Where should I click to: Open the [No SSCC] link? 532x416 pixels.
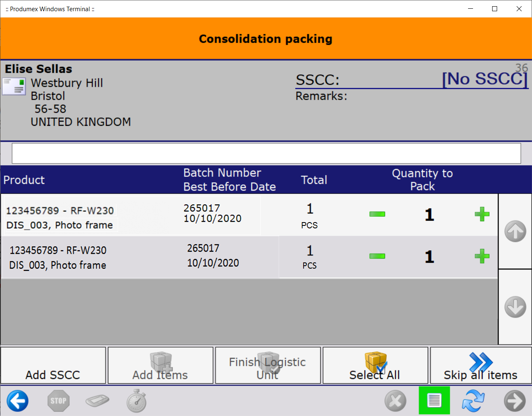(x=484, y=79)
